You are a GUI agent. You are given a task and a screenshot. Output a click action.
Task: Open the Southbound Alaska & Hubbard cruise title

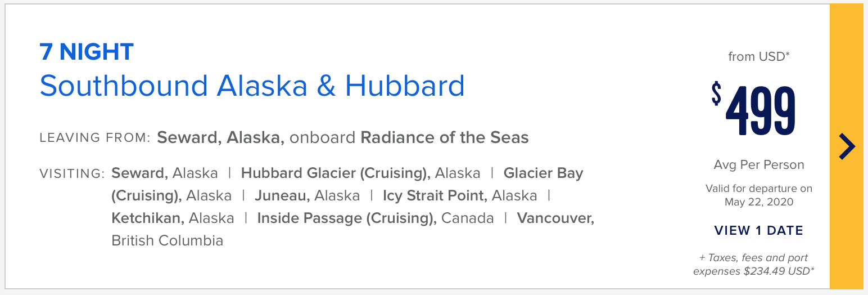tap(252, 86)
